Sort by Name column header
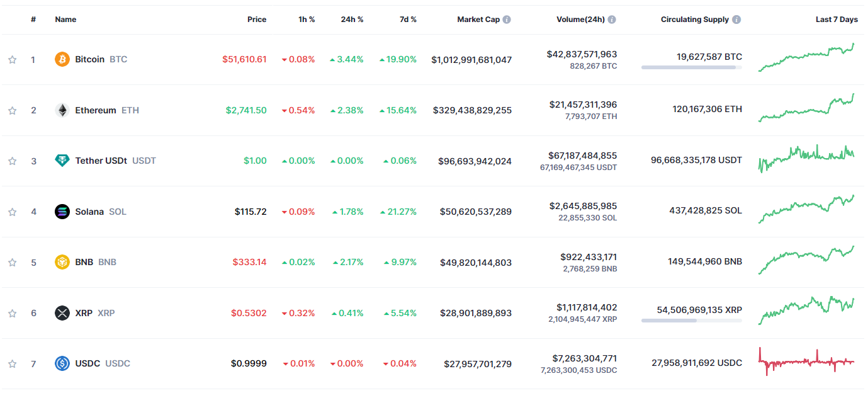This screenshot has width=868, height=393. point(65,20)
